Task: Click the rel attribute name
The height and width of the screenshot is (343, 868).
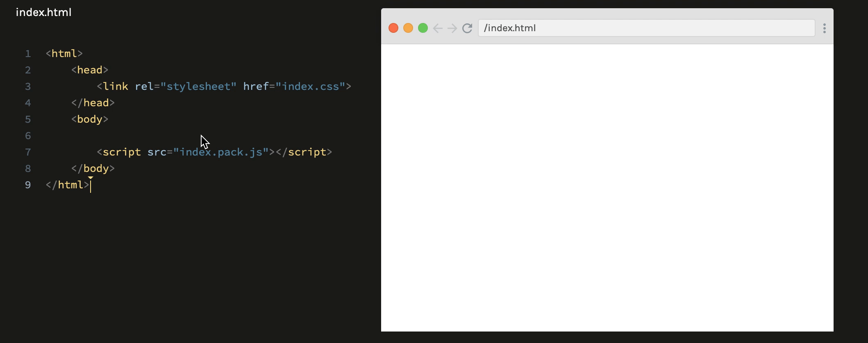Action: click(144, 87)
